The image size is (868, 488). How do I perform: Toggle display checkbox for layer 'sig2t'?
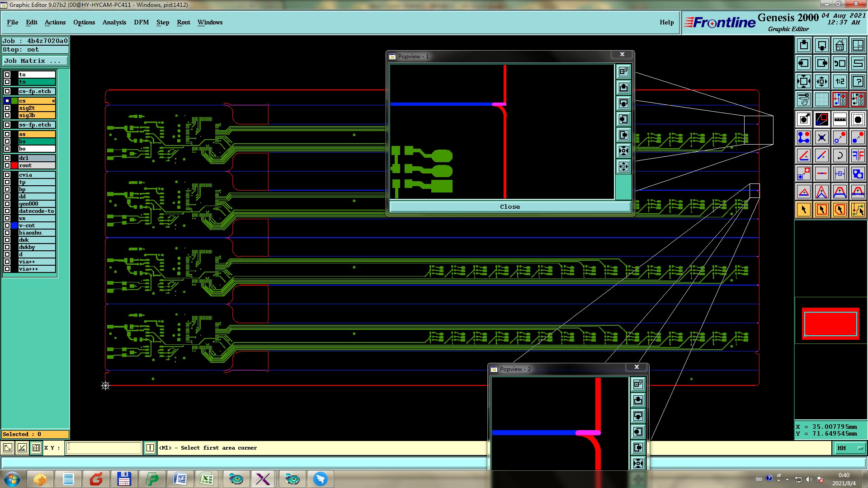(x=7, y=108)
